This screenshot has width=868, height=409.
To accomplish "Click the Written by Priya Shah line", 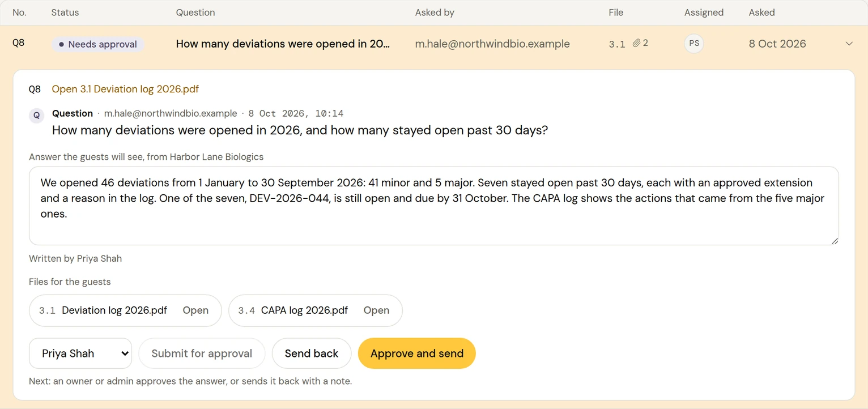I will 75,258.
